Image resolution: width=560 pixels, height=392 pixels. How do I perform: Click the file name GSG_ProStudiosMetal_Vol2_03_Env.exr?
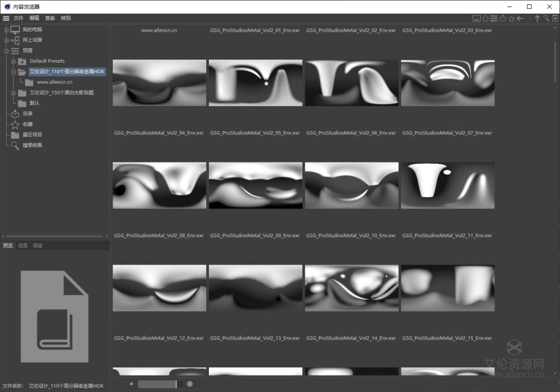pyautogui.click(x=447, y=31)
